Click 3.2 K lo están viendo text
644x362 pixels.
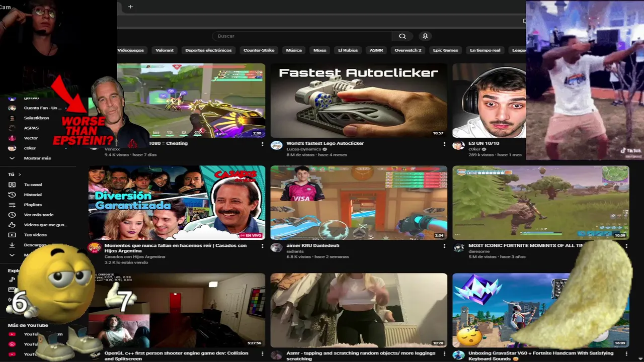coord(126,262)
